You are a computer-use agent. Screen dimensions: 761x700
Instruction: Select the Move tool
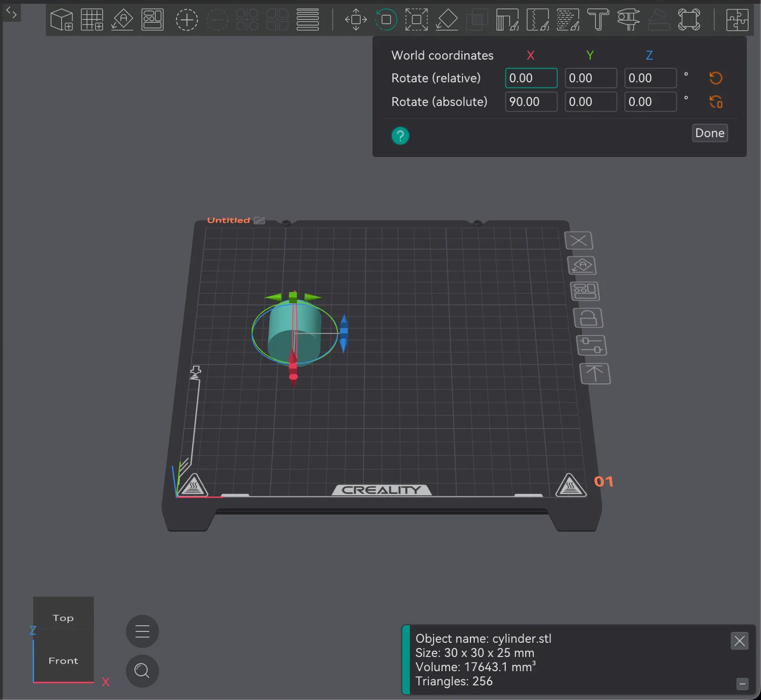click(356, 20)
